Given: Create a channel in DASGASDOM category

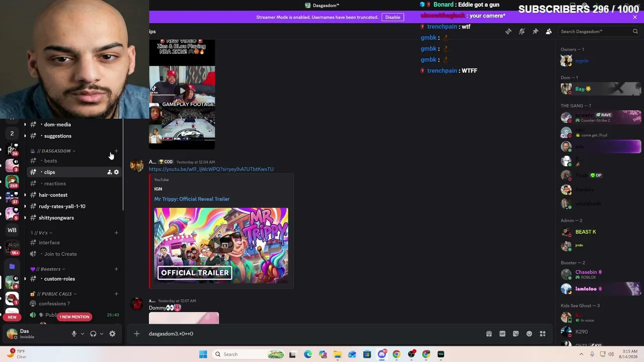Looking at the screenshot, I should click(x=116, y=151).
